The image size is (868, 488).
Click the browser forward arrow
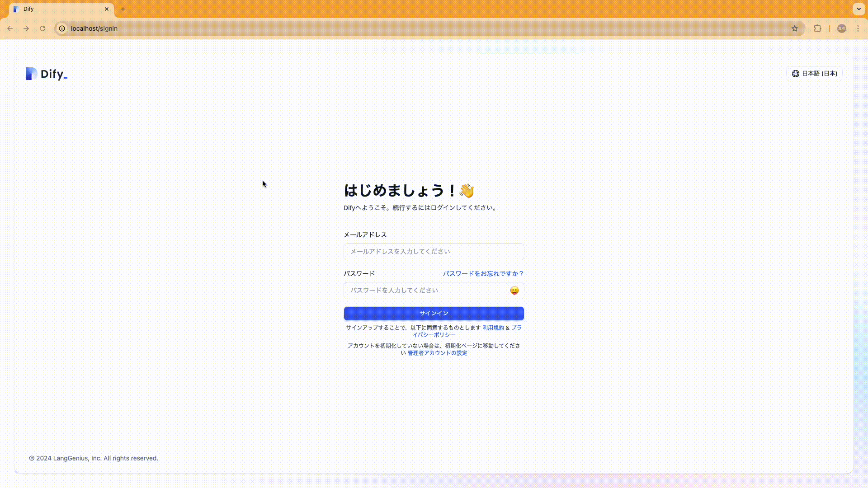click(26, 28)
